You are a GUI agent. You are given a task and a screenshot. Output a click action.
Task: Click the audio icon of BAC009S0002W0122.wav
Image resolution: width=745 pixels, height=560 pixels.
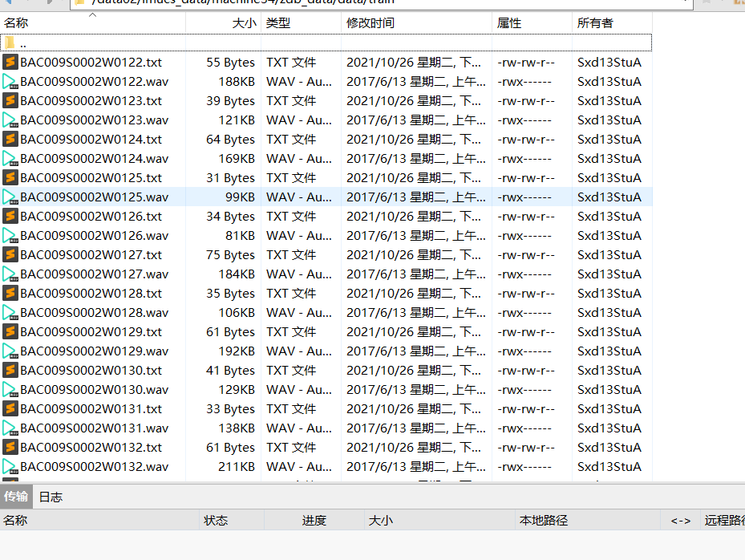click(x=10, y=80)
